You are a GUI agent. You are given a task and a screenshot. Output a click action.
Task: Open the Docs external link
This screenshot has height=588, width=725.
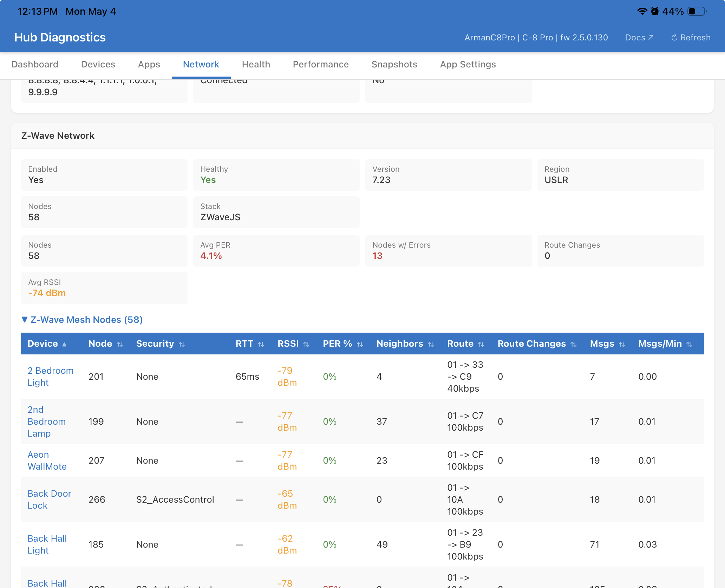[639, 38]
